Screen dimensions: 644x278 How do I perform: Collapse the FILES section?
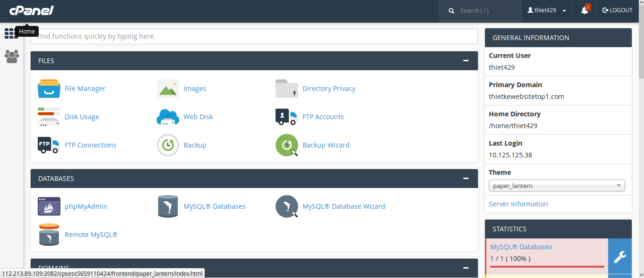[x=466, y=61]
